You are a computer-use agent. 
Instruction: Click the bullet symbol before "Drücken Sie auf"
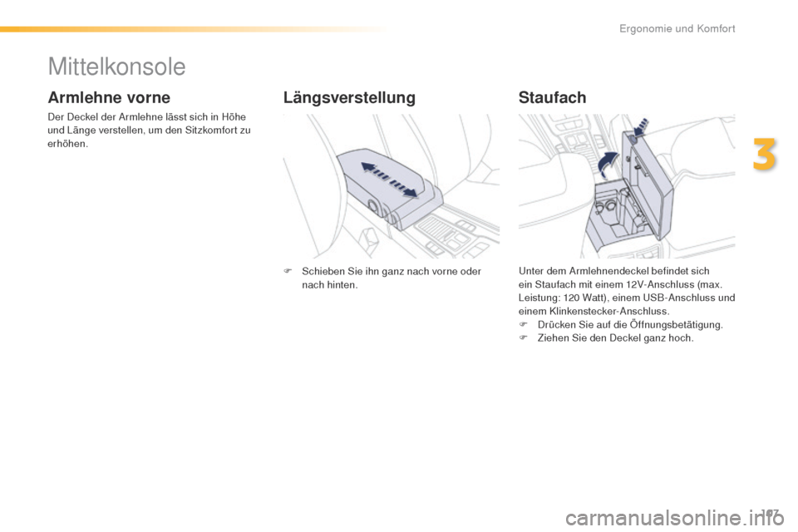pyautogui.click(x=522, y=324)
